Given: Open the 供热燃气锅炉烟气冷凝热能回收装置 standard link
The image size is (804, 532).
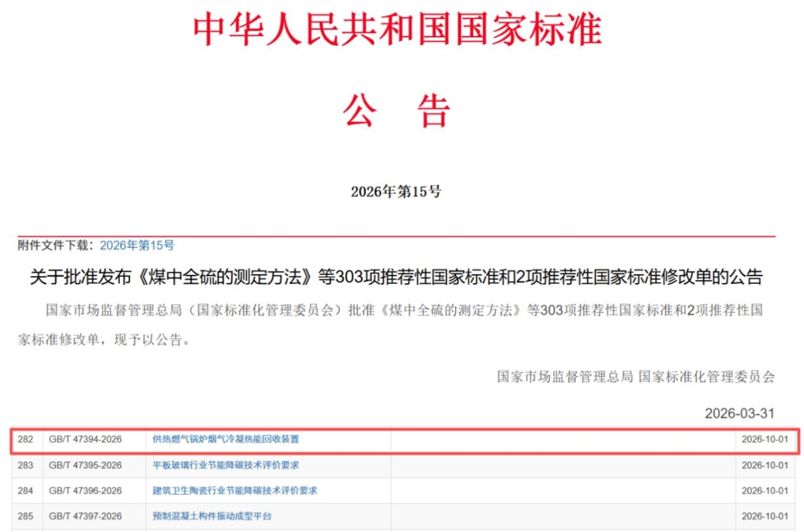Looking at the screenshot, I should pos(225,439).
